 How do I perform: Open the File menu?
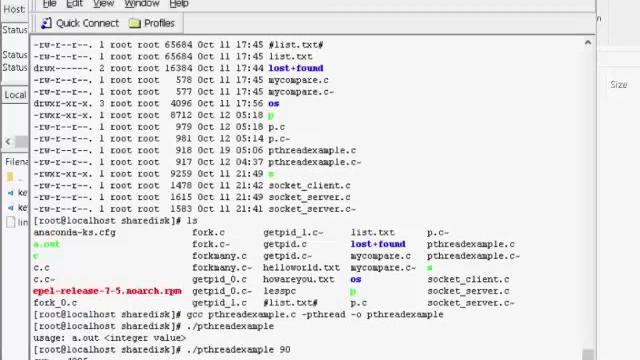49,4
